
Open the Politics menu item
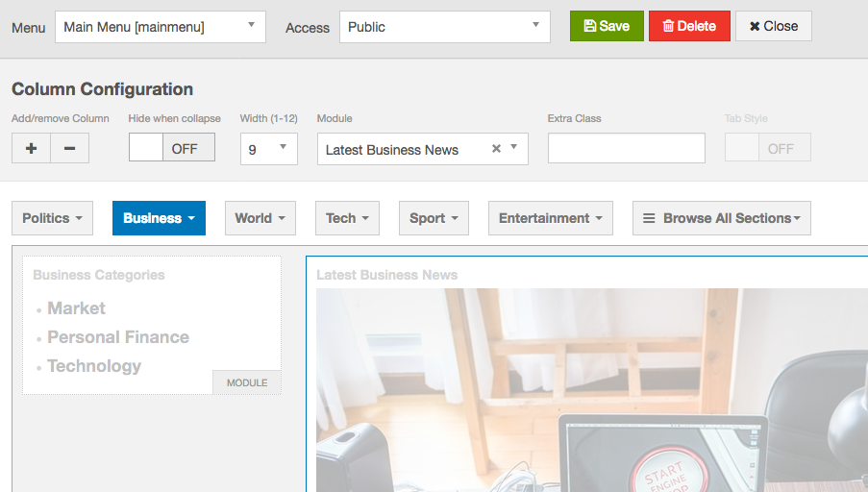(x=52, y=218)
